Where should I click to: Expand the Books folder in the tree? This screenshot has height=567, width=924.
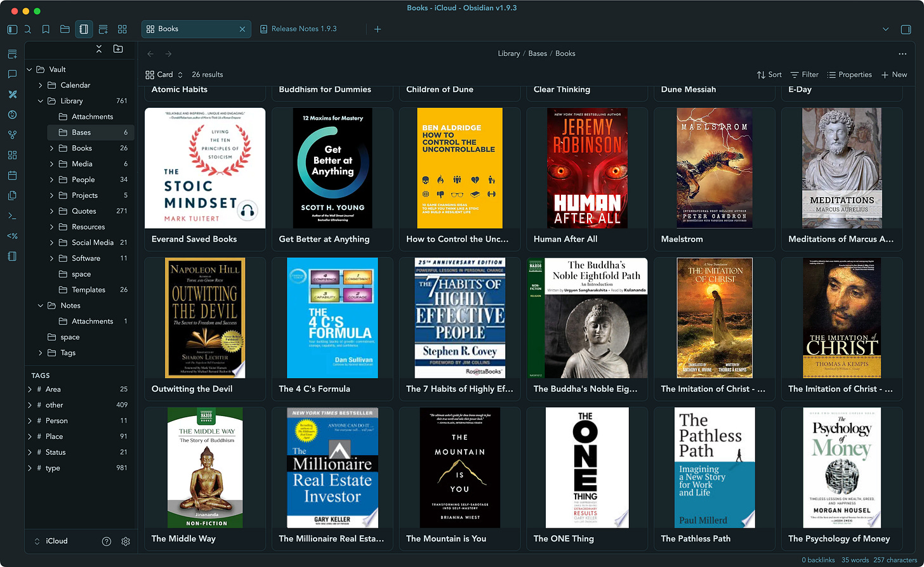pyautogui.click(x=52, y=148)
